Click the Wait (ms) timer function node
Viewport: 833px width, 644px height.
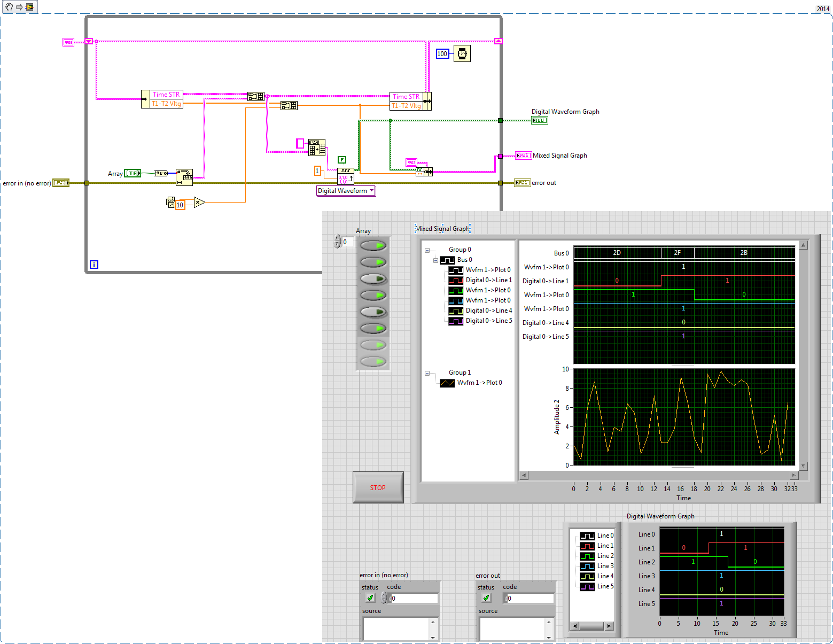coord(462,53)
